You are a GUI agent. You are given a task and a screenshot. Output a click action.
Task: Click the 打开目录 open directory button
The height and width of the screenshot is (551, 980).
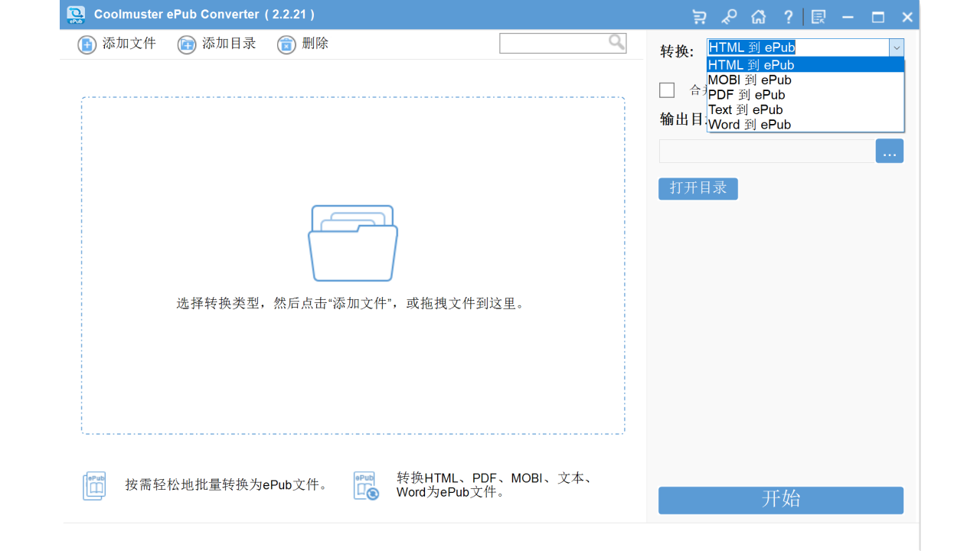(x=697, y=188)
